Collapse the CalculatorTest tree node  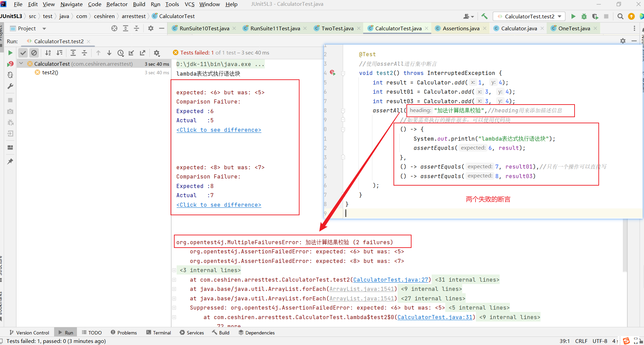21,64
